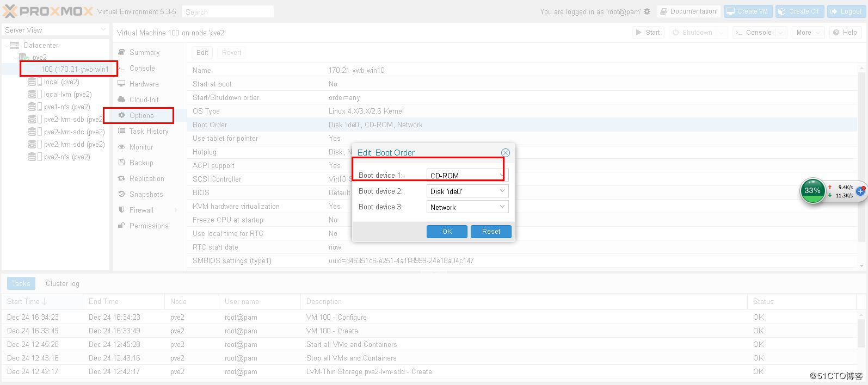
Task: Select LVM-Thin Storage pve2-lvm-sdd Create task
Action: click(x=430, y=372)
